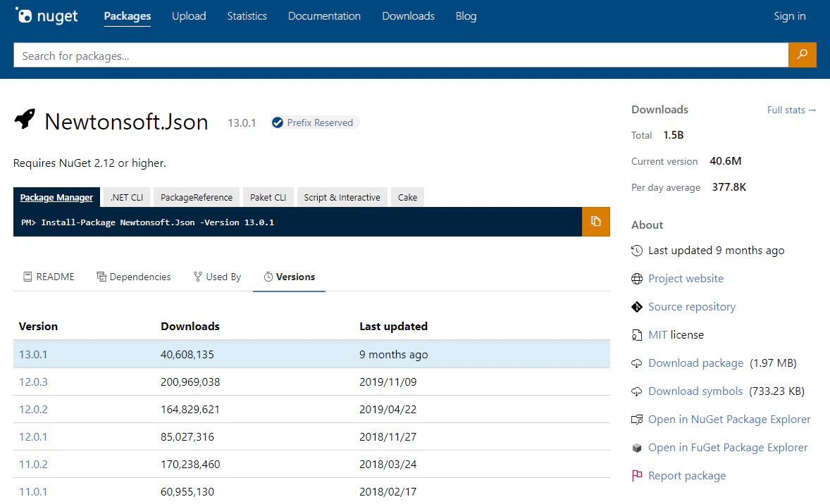Image resolution: width=830 pixels, height=504 pixels.
Task: Click Open in NuGet Package Explorer
Action: click(x=729, y=420)
